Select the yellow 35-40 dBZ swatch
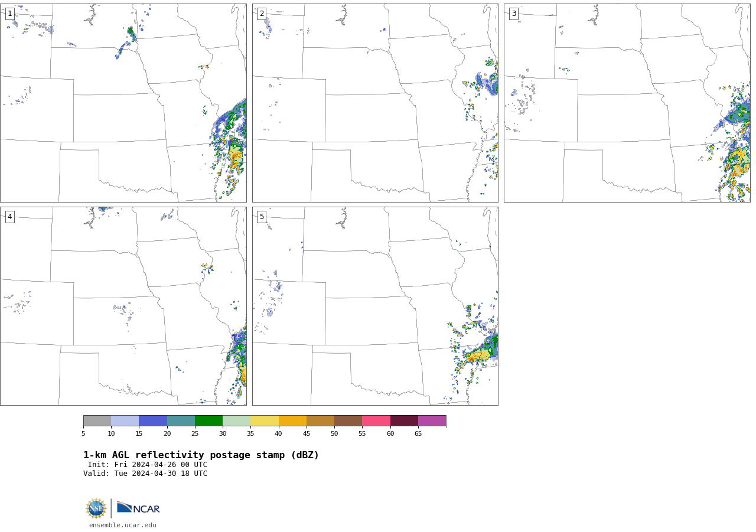Viewport: 756px width, 532px height. (265, 420)
